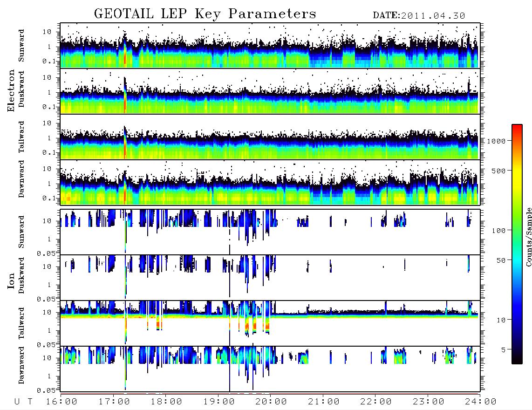Click the 0.05 tick of Ion Dawnward panel
Screen dimensions: 532x410
pos(46,390)
